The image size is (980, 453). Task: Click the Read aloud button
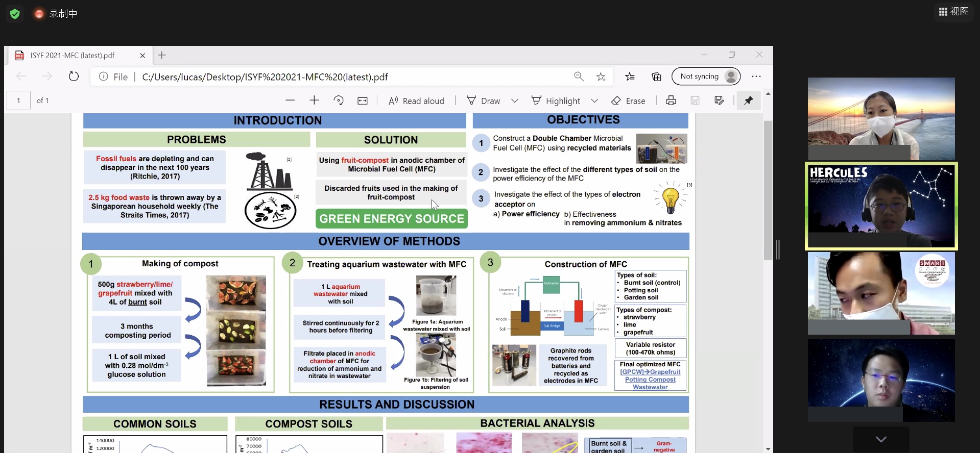416,100
